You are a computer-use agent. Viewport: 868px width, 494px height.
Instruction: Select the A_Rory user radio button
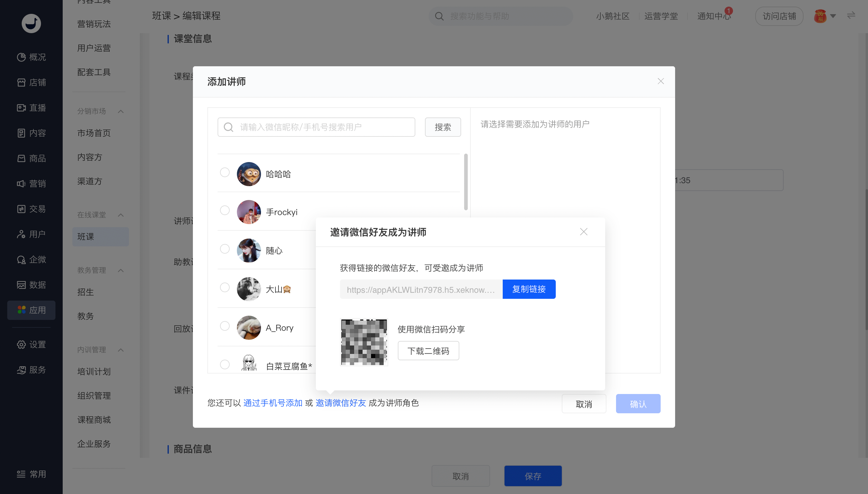(x=225, y=326)
